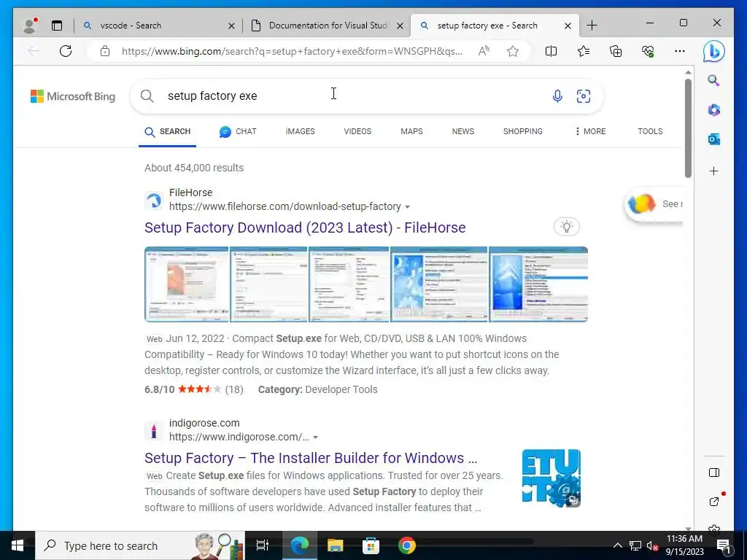747x560 pixels.
Task: Activate Read aloud icon in address bar
Action: [x=484, y=51]
